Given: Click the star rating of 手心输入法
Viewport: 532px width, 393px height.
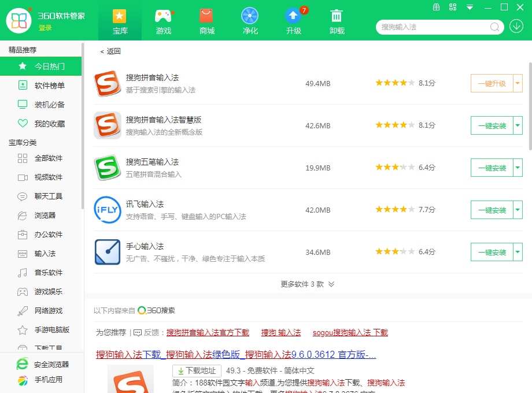Looking at the screenshot, I should pyautogui.click(x=395, y=251).
